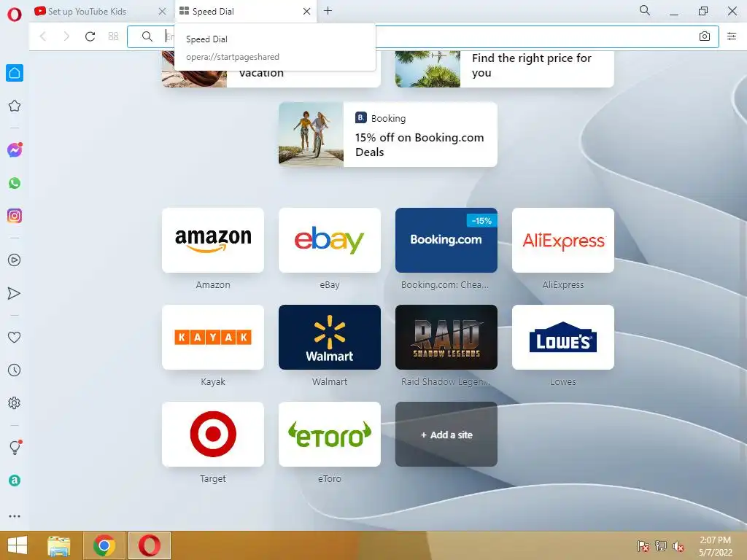Viewport: 747px width, 560px height.
Task: Open File Explorer from the taskbar
Action: 58,545
